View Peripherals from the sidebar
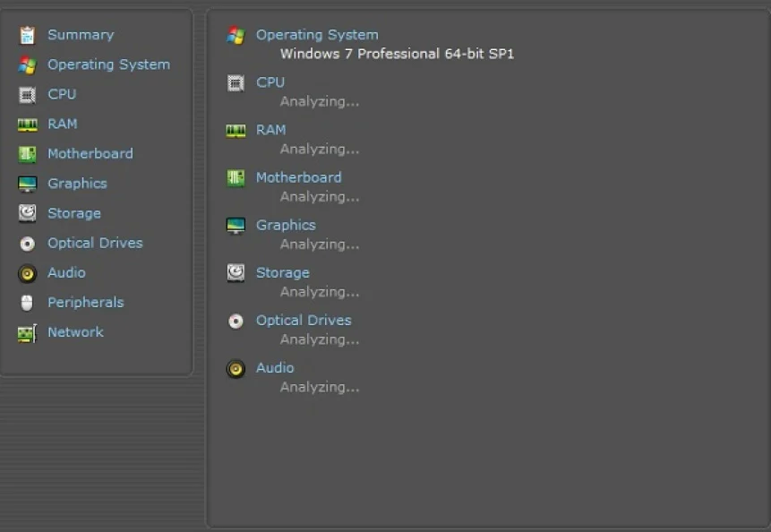Image resolution: width=771 pixels, height=532 pixels. pos(86,303)
